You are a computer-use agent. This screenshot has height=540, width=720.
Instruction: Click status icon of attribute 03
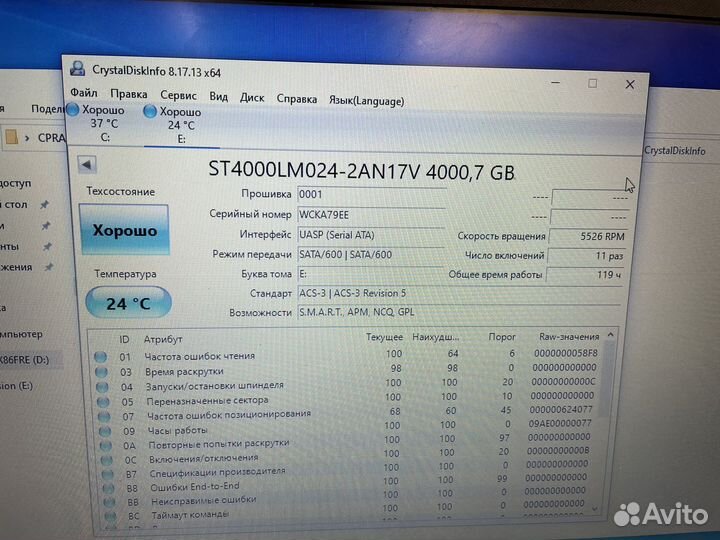tap(101, 371)
